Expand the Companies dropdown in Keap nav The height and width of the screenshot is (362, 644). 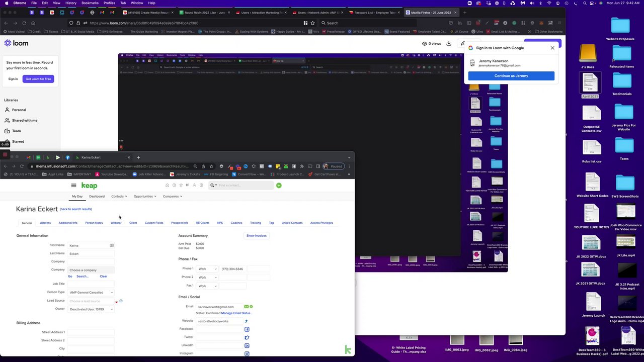tap(173, 197)
